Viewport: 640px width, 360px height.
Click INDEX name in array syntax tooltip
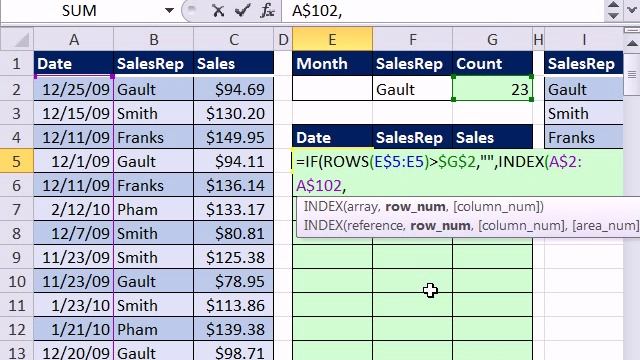322,207
